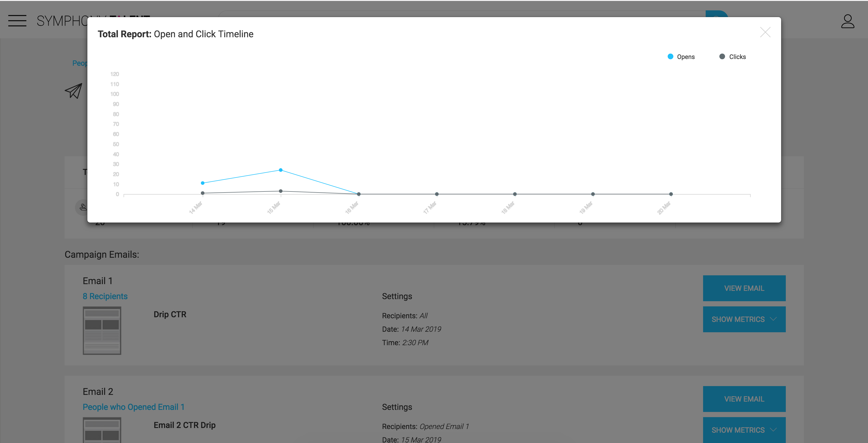Open People who Opened Email 1 link
868x443 pixels.
coord(133,407)
